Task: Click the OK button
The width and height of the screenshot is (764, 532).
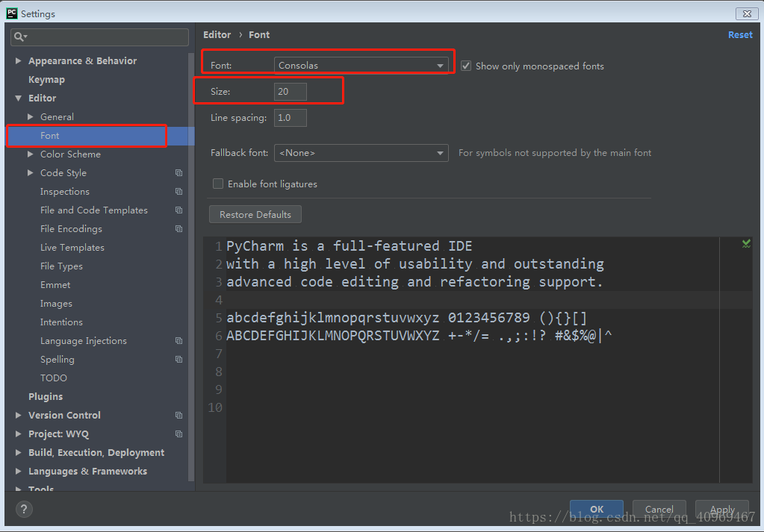Action: point(597,509)
